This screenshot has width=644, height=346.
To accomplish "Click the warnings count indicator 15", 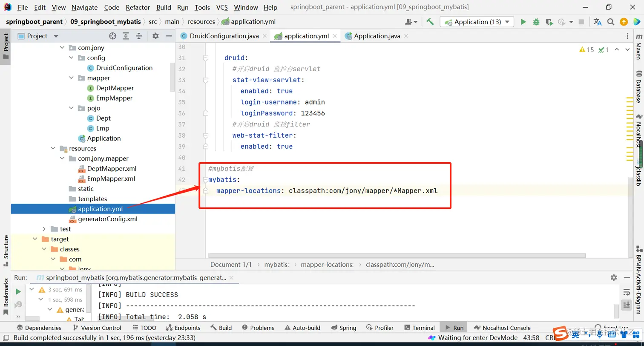I will click(586, 50).
